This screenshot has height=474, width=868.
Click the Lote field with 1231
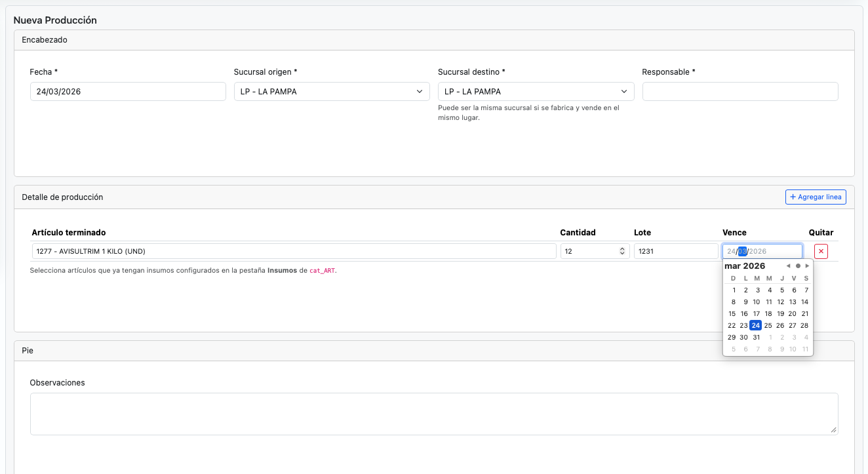click(675, 251)
